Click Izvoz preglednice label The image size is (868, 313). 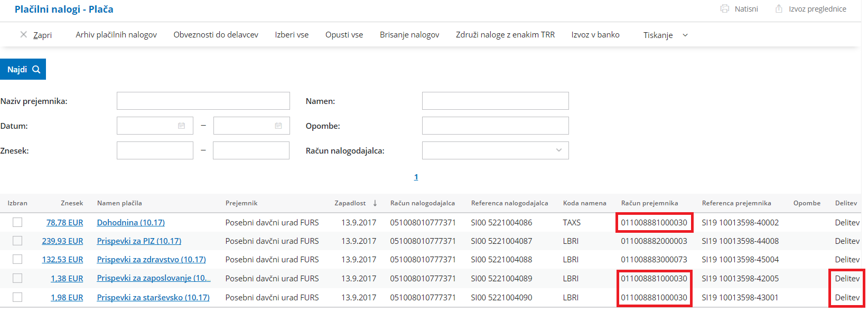point(817,9)
